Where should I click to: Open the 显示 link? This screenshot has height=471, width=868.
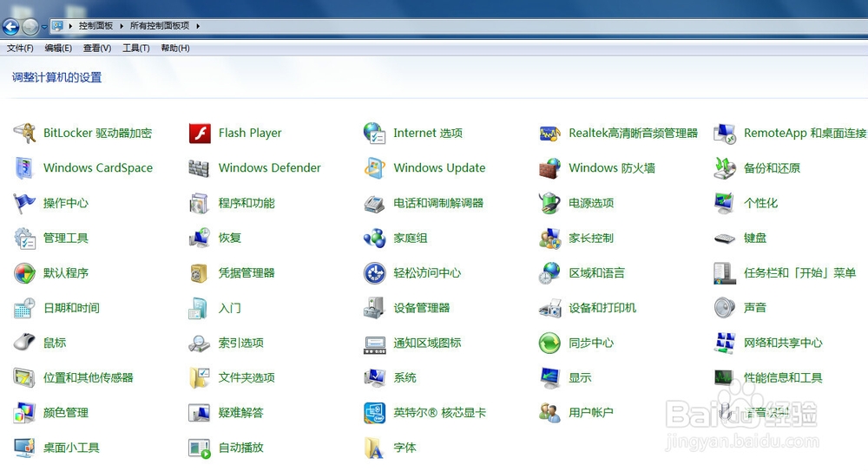580,377
